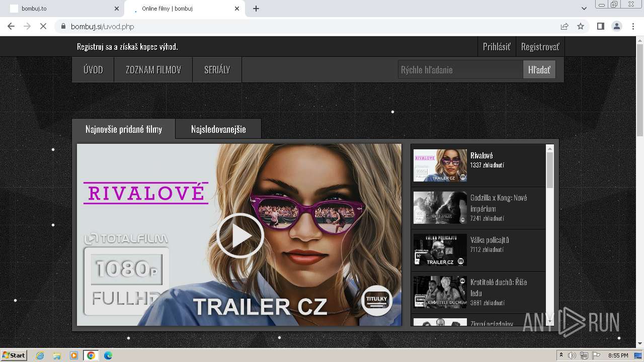Open Godzilla x Kong thumbnail

click(440, 208)
